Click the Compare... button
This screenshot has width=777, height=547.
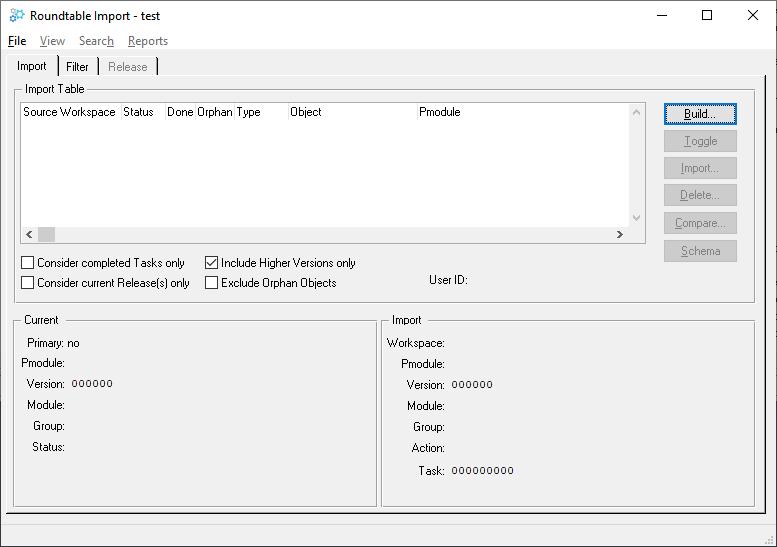pos(700,223)
